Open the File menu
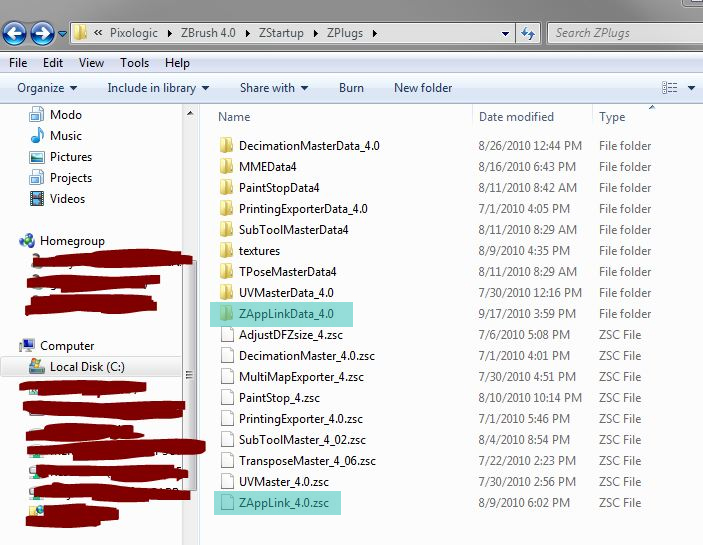Screen dimensions: 703x545 point(18,63)
